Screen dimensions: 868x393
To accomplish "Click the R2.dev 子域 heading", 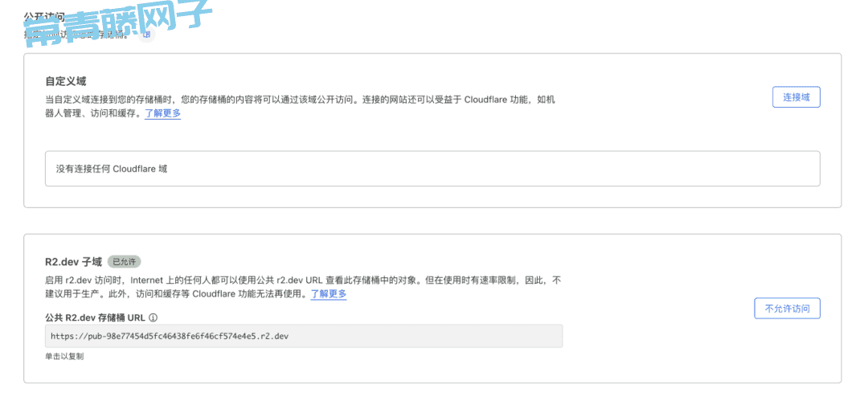I will click(x=74, y=261).
